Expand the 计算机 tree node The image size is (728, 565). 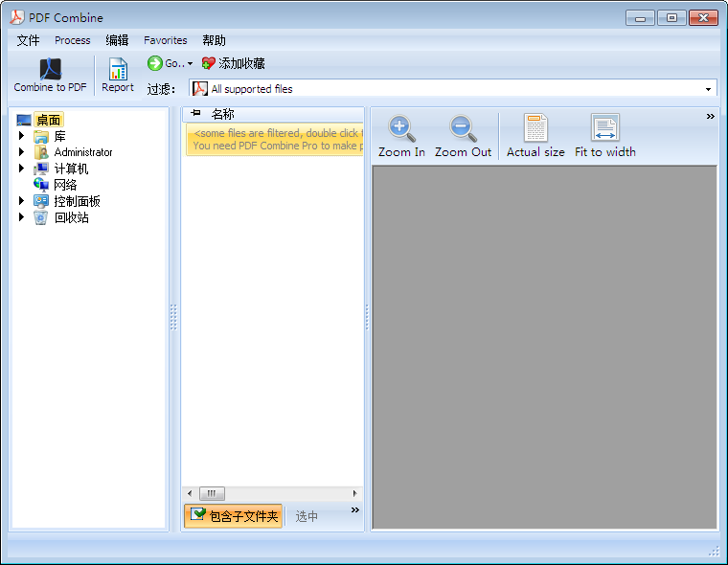(21, 168)
